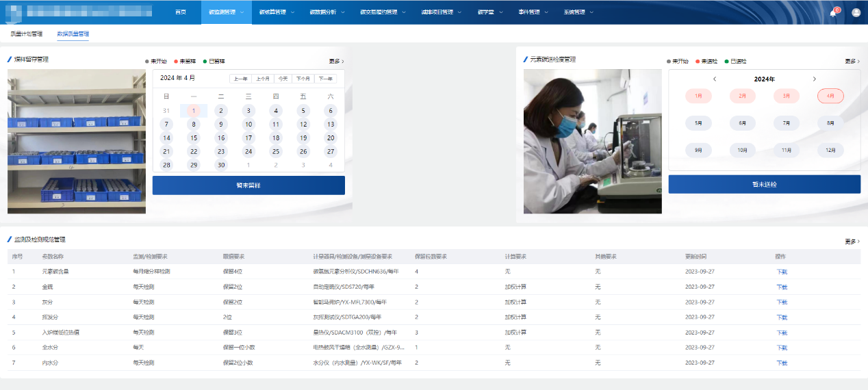Click the user avatar icon

[856, 12]
